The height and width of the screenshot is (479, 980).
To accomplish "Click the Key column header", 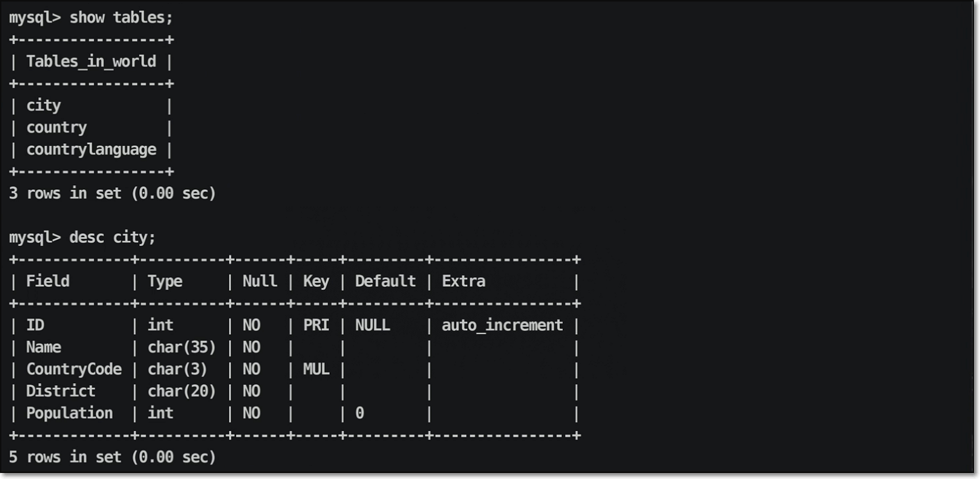I will point(316,282).
